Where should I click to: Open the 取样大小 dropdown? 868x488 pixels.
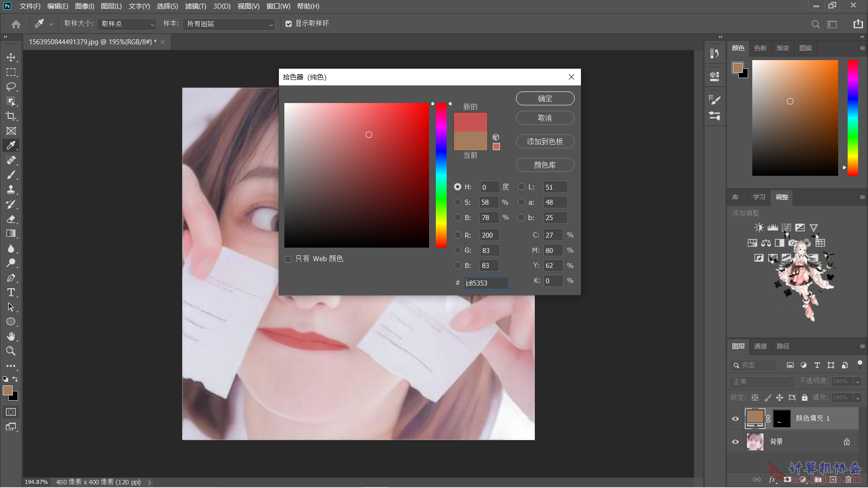[x=127, y=24]
